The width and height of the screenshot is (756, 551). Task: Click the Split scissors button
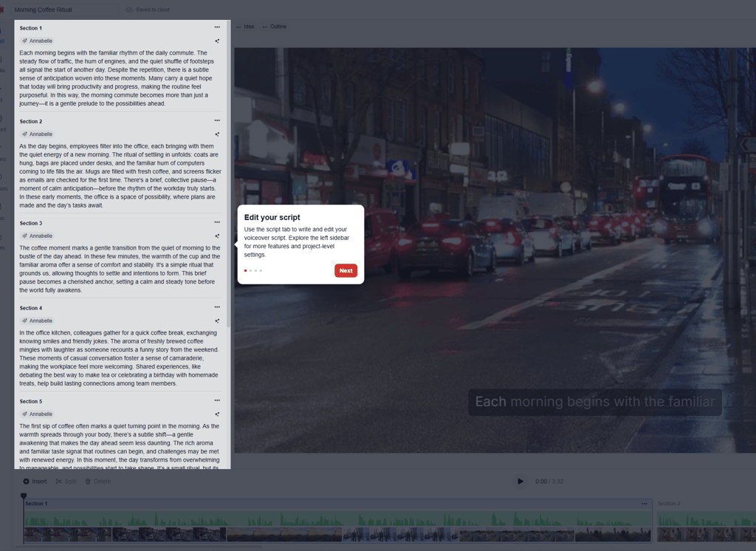click(66, 482)
